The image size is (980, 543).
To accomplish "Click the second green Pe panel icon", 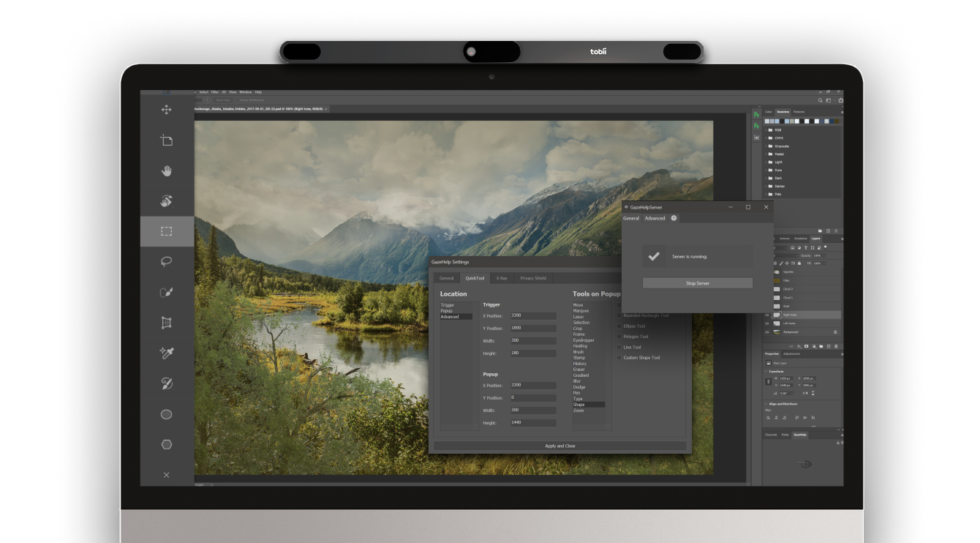I will click(757, 126).
